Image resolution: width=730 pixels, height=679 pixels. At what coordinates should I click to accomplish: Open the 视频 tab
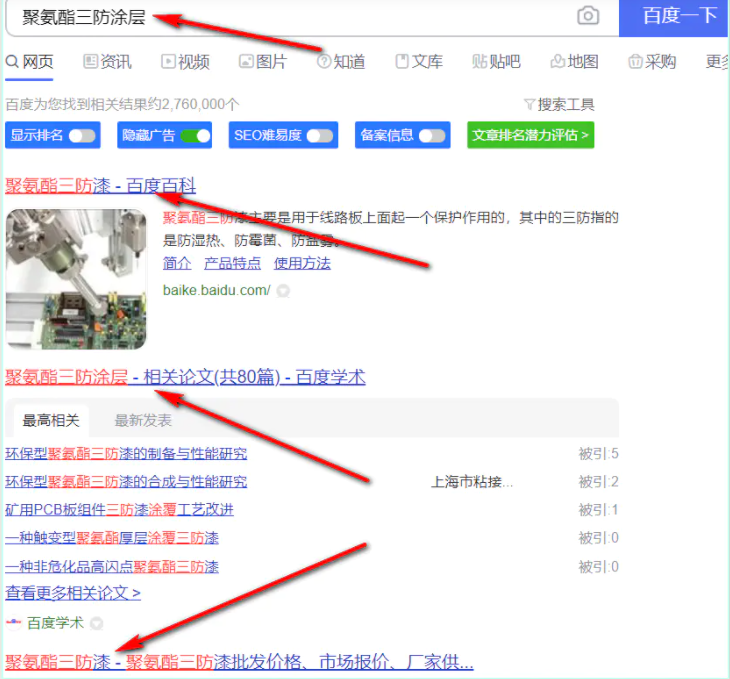[185, 61]
